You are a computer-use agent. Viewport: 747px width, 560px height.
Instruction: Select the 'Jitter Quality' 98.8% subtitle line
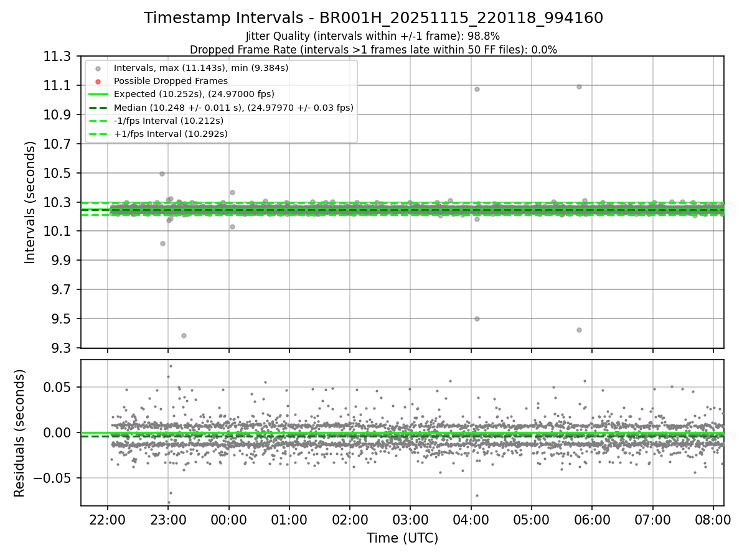click(374, 36)
